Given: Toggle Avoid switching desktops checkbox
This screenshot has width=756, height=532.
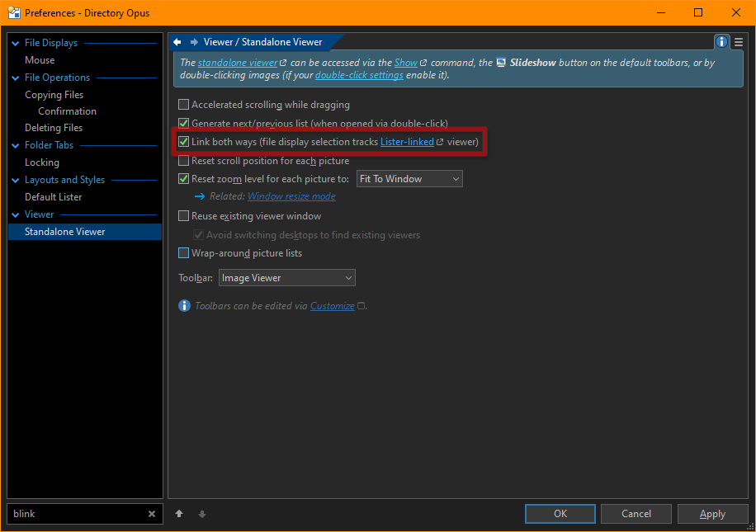Looking at the screenshot, I should [x=198, y=235].
